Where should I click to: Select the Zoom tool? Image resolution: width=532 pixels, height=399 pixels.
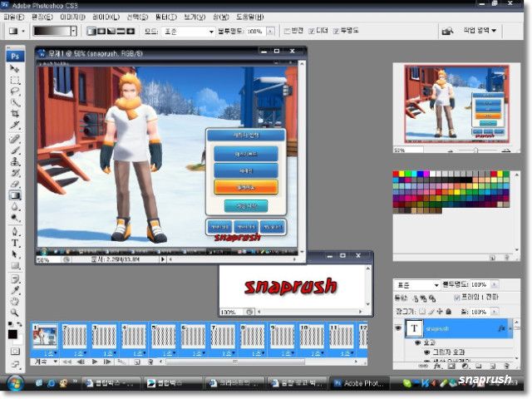tap(15, 313)
